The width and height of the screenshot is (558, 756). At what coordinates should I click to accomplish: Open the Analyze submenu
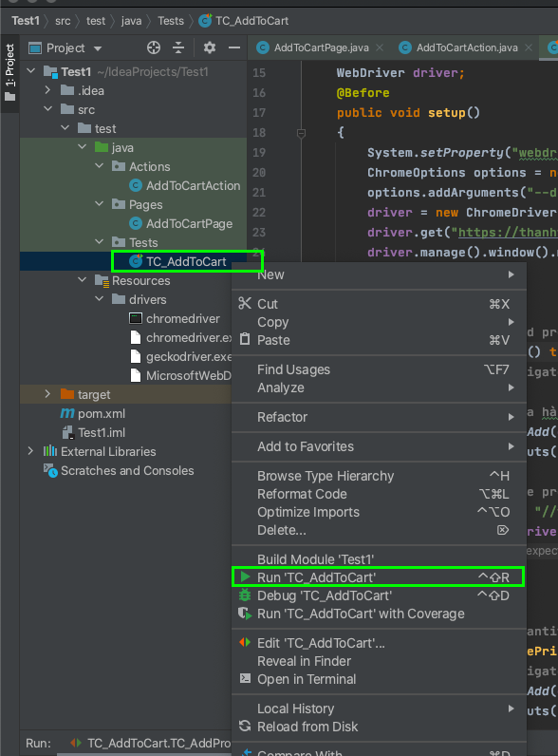point(379,387)
